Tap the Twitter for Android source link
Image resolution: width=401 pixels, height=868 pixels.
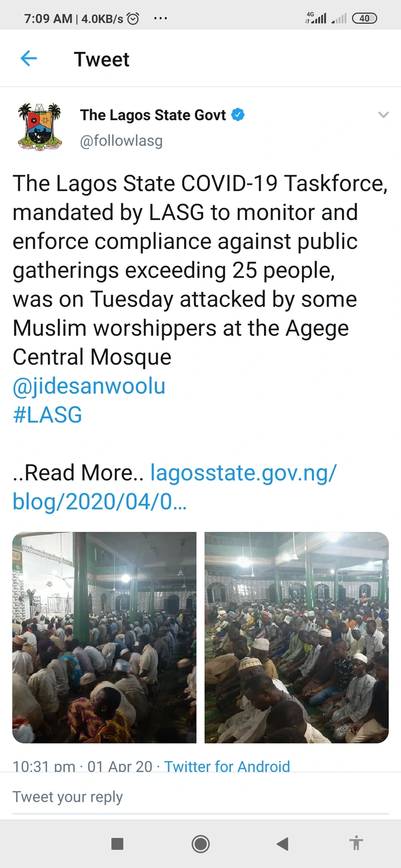pos(227,766)
